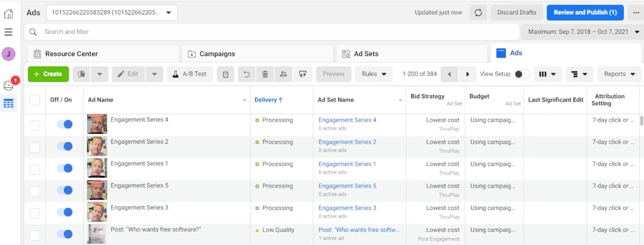Toggle Engagement Series 5 ad off
This screenshot has width=644, height=245.
pyautogui.click(x=65, y=190)
